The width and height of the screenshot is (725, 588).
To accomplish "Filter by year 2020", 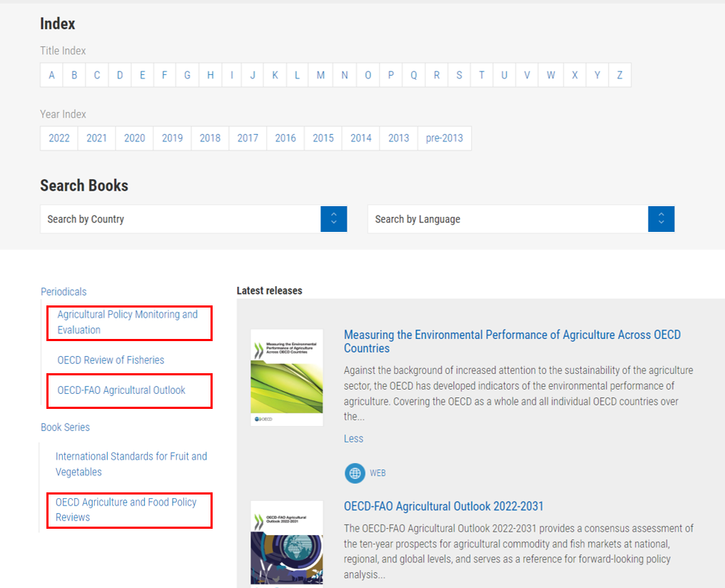I will pos(135,138).
